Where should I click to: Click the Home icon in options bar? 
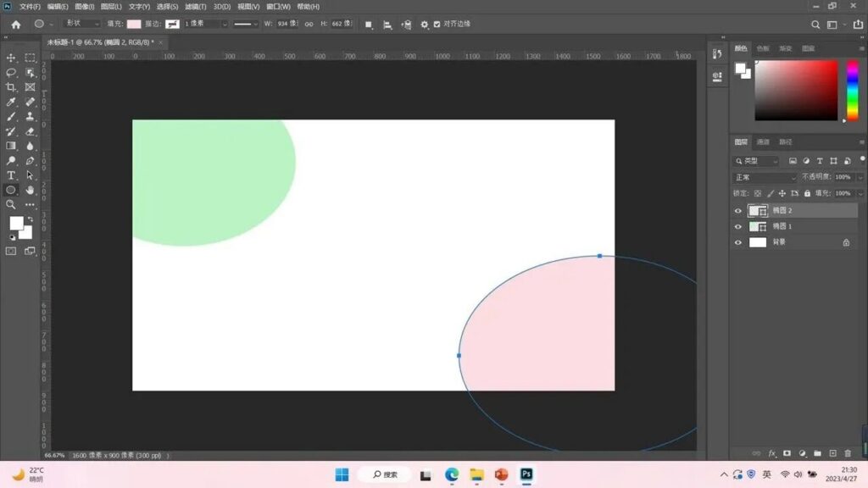(x=16, y=25)
